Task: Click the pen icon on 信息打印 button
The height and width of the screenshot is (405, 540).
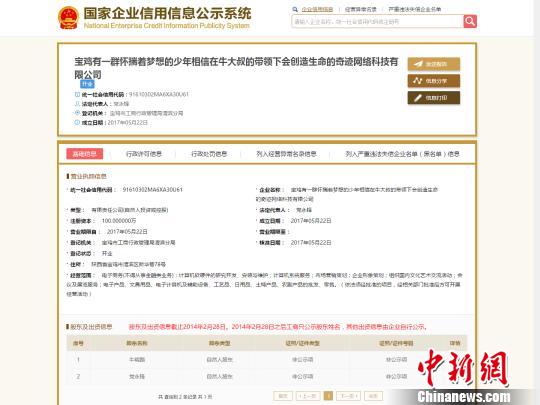Action: tap(418, 98)
